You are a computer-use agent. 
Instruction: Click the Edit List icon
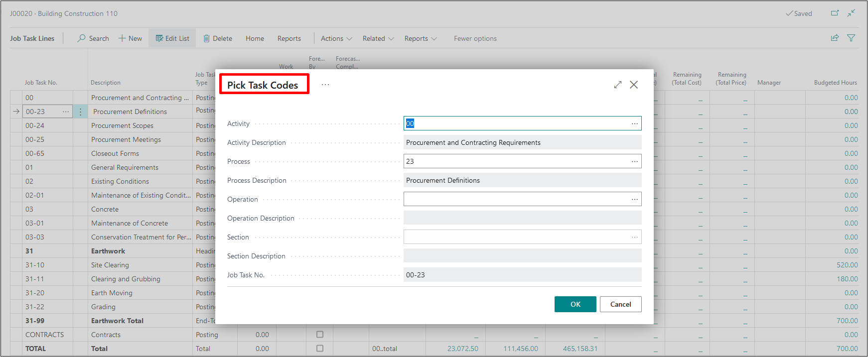click(159, 38)
